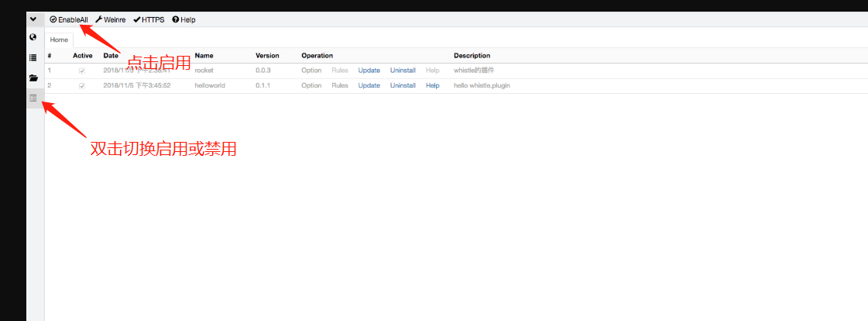Toggle Active checkbox for helloworld plugin
Screen dimensions: 868x321
(x=82, y=86)
